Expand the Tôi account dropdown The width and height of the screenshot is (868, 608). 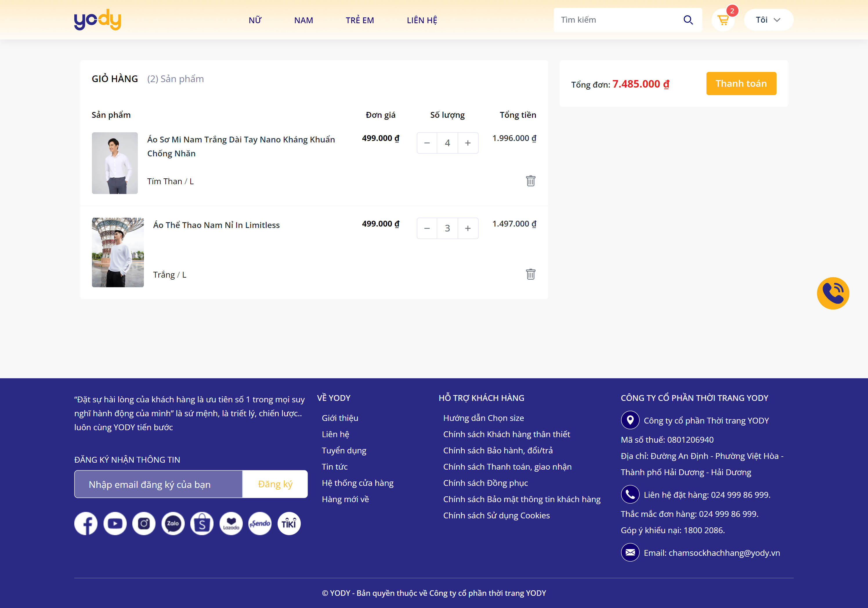click(x=768, y=20)
